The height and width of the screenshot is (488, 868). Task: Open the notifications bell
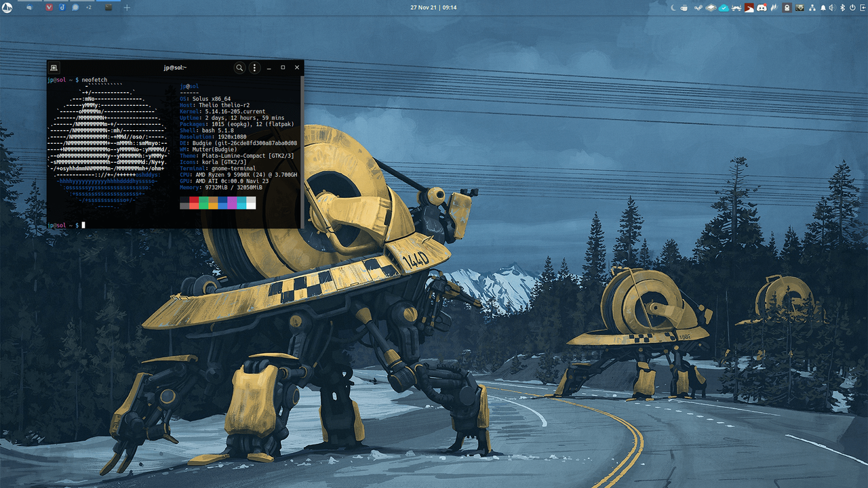coord(823,7)
